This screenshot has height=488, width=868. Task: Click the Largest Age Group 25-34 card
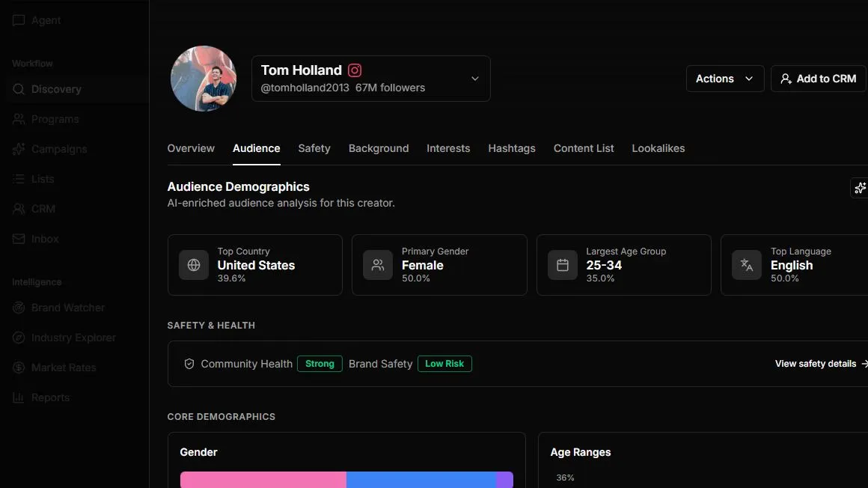[624, 265]
